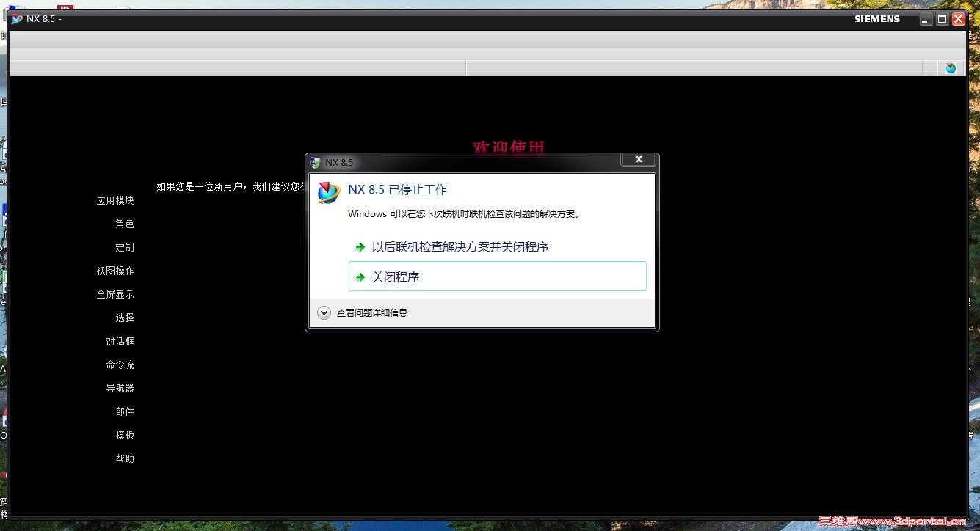Open the 视图操作 welcome topic
Screen dimensions: 980x531
pyautogui.click(x=115, y=271)
